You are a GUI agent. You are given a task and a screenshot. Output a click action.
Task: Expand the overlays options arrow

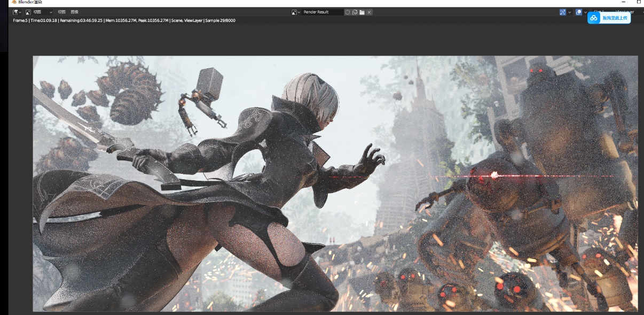point(585,12)
